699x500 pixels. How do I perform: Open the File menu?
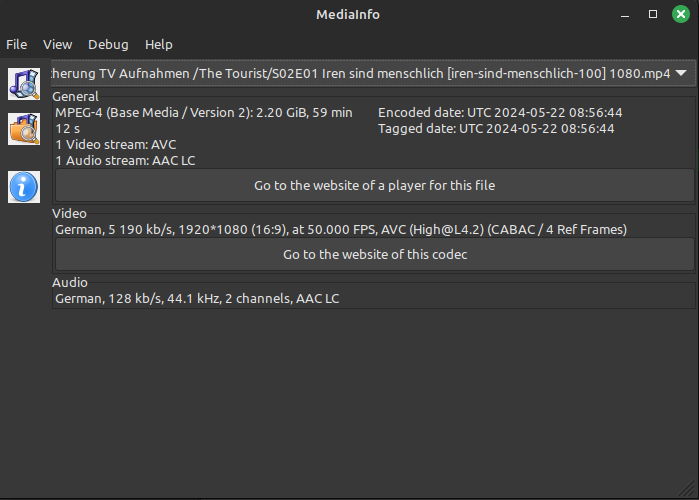click(x=16, y=45)
